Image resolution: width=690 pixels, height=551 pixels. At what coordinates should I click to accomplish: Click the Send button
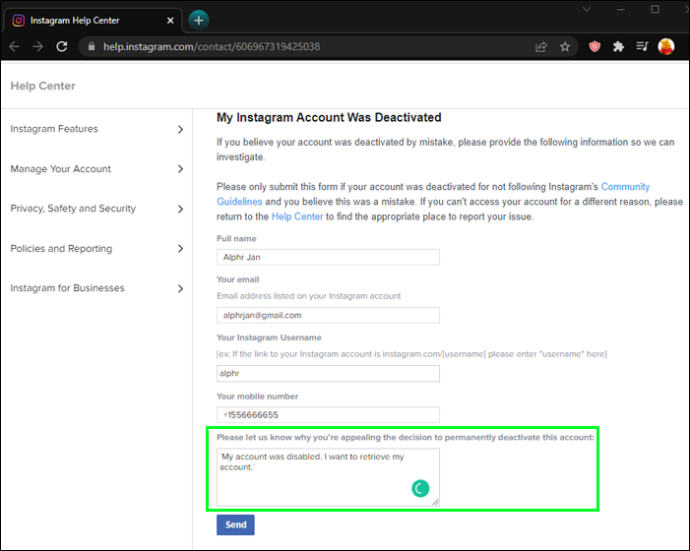[235, 525]
